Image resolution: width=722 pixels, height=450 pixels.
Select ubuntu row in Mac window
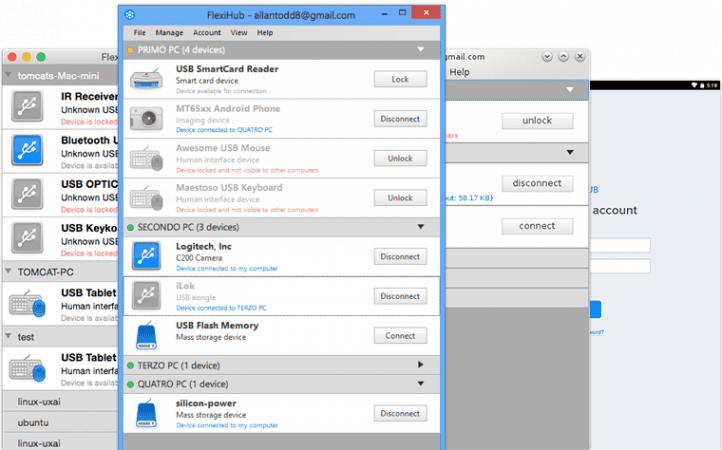click(x=60, y=422)
